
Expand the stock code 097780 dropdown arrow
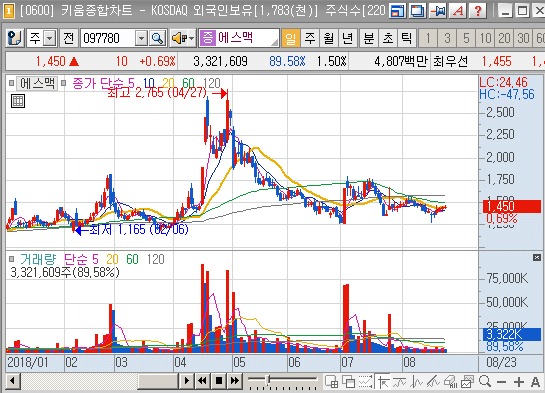click(141, 38)
